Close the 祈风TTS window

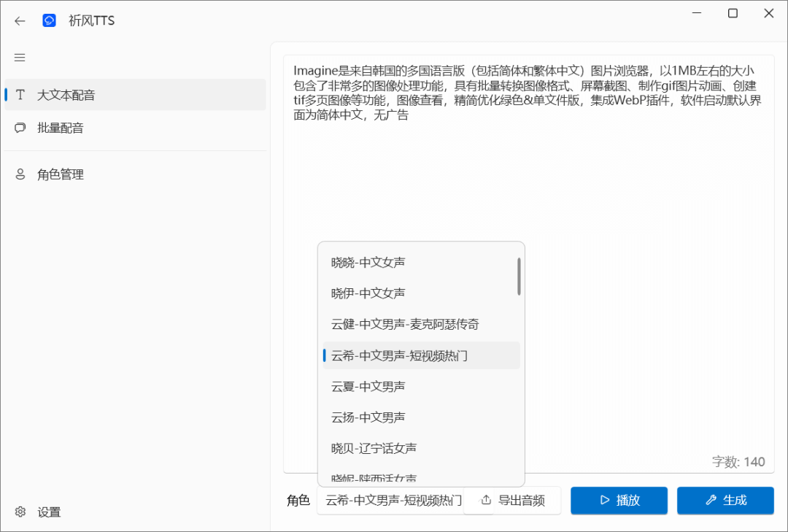coord(769,14)
